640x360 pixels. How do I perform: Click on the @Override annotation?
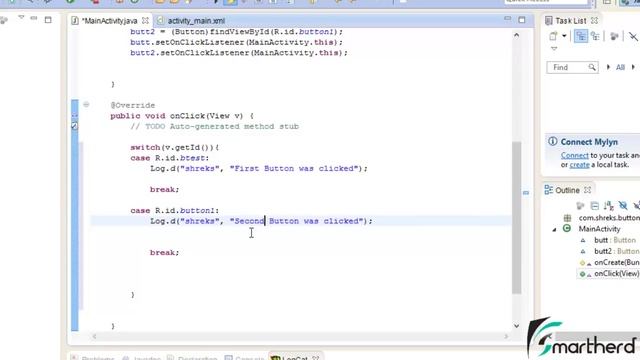(x=133, y=105)
